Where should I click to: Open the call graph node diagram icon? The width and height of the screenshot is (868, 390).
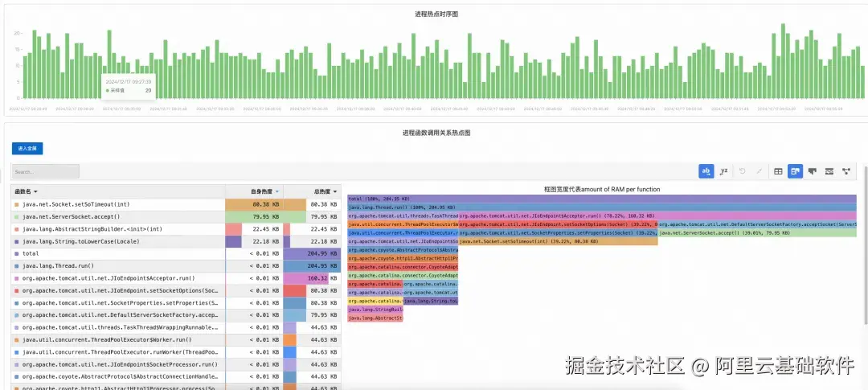845,171
